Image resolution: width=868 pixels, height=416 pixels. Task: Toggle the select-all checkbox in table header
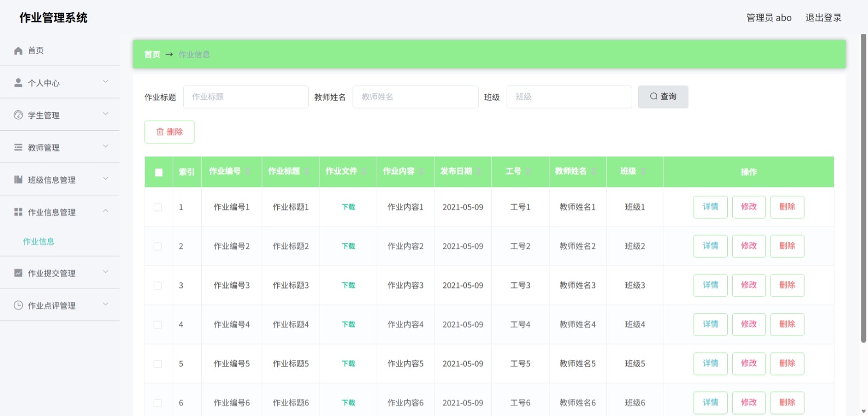(159, 173)
